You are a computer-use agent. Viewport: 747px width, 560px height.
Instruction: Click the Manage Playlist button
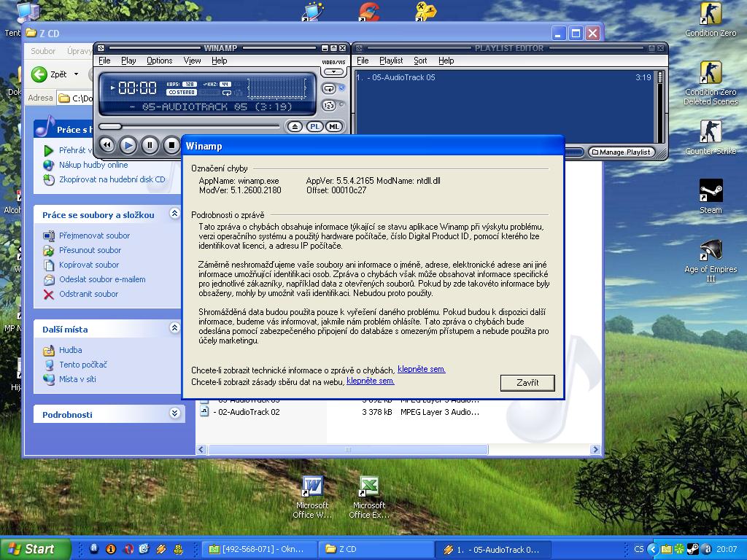(622, 152)
